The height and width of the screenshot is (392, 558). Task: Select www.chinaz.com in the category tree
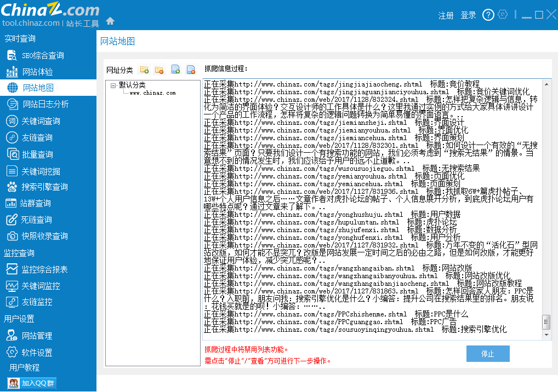pos(152,93)
